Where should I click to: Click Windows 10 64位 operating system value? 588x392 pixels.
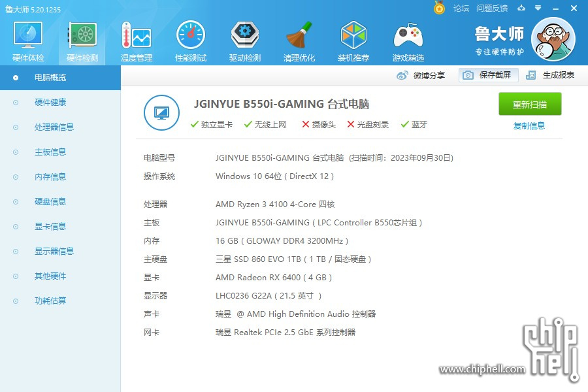(x=274, y=176)
